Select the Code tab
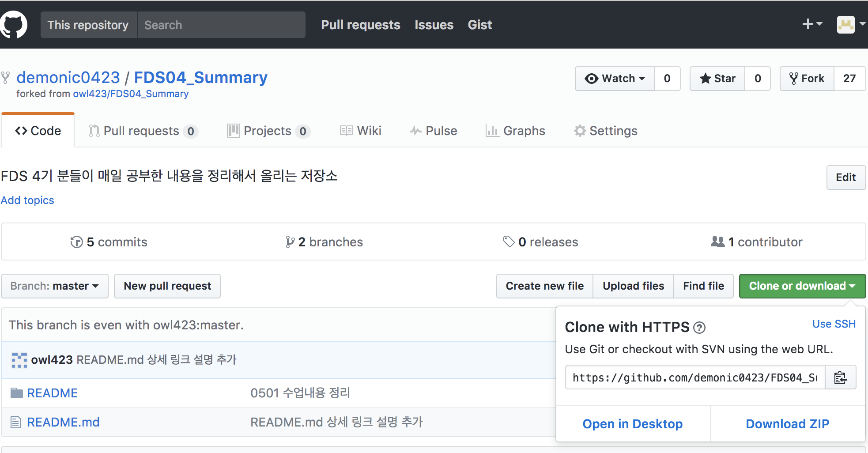This screenshot has height=453, width=868. point(38,131)
